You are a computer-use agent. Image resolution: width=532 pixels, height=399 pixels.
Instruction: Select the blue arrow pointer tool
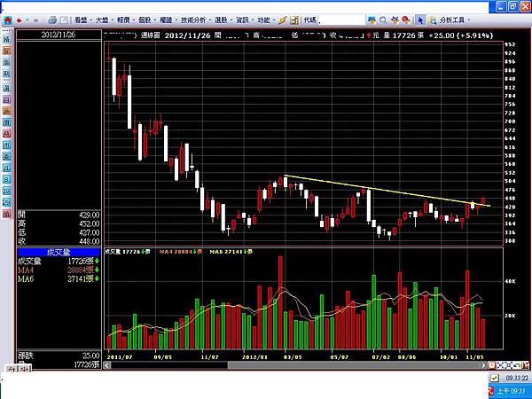(x=420, y=20)
